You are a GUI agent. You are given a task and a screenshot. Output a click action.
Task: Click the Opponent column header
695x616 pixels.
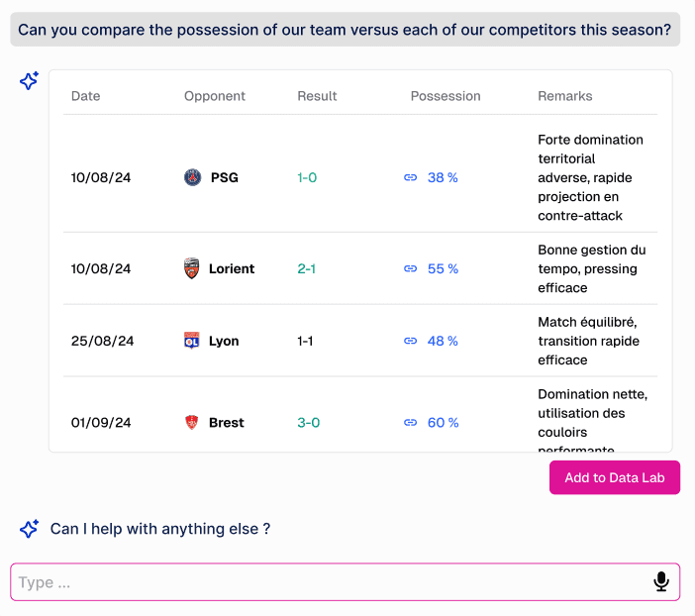coord(215,96)
